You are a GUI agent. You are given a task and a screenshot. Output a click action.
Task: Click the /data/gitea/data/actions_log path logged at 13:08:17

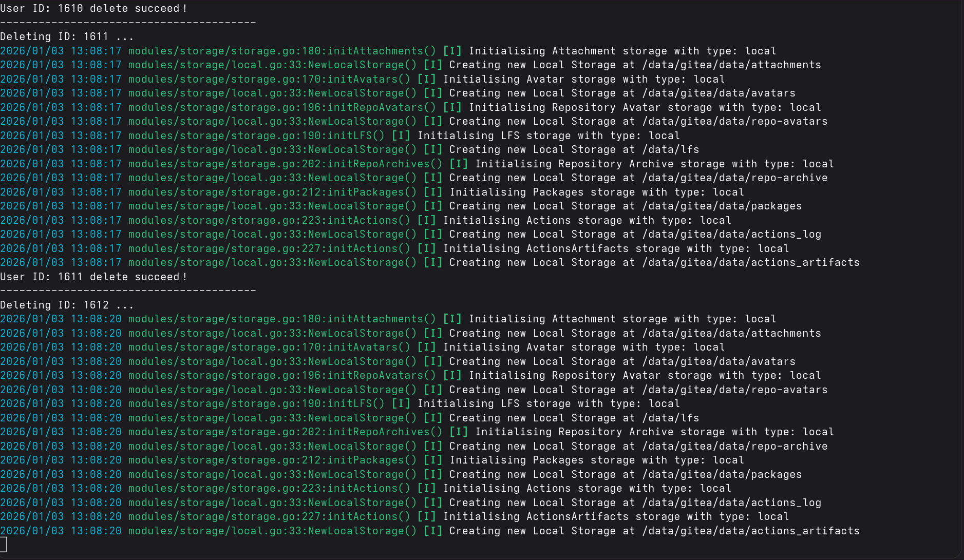[x=731, y=235]
